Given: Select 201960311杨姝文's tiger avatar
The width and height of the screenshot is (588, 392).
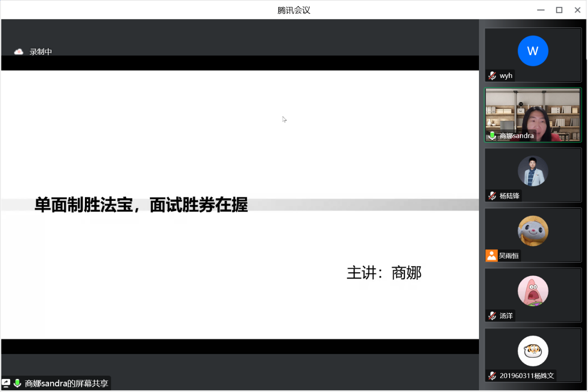Looking at the screenshot, I should pyautogui.click(x=533, y=351).
